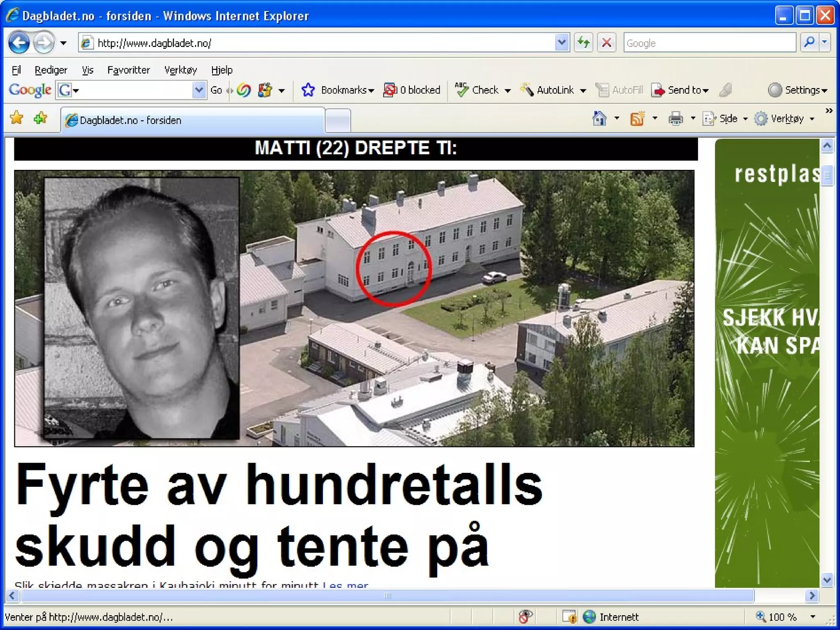Click the Google toolbar Go button
The height and width of the screenshot is (630, 840).
(x=216, y=90)
